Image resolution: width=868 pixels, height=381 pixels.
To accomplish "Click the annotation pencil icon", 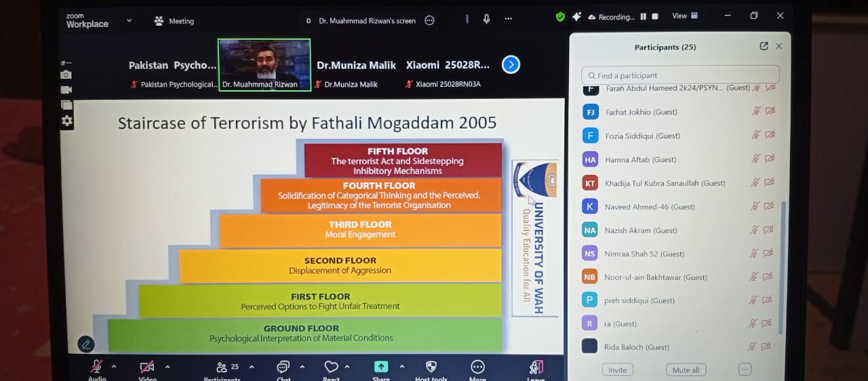I will click(86, 344).
